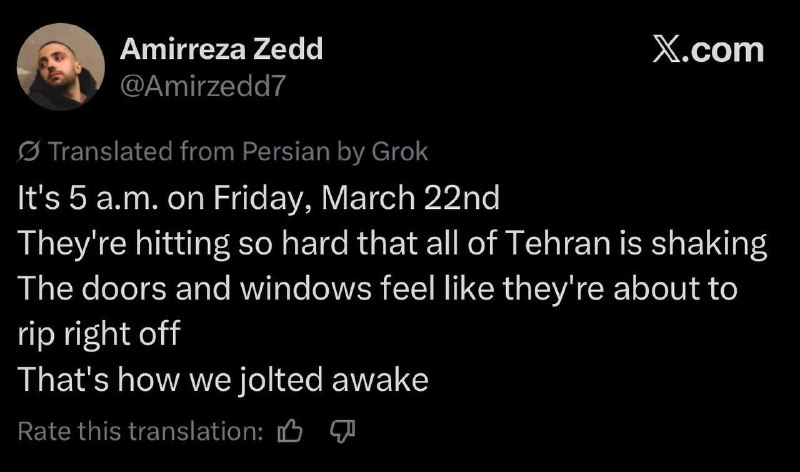Click the line starting "It's 5 a.m."
The height and width of the screenshot is (472, 800).
click(x=258, y=196)
